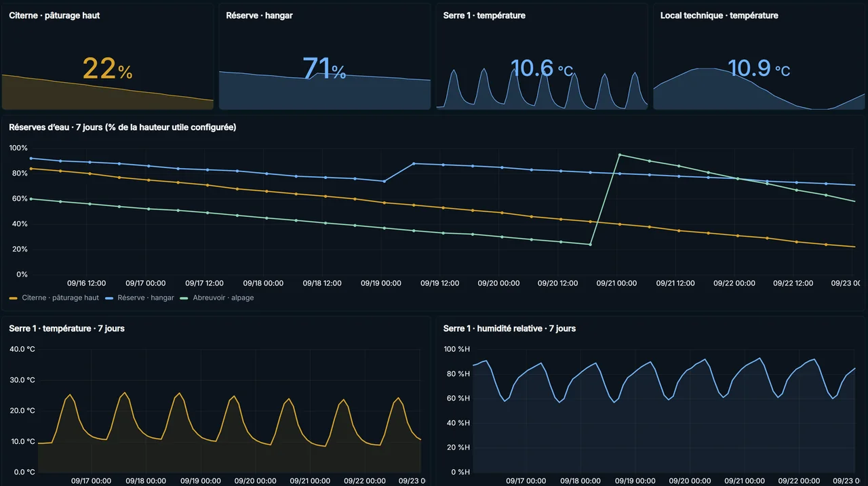Click the 10.0 °C axis label

[22, 441]
